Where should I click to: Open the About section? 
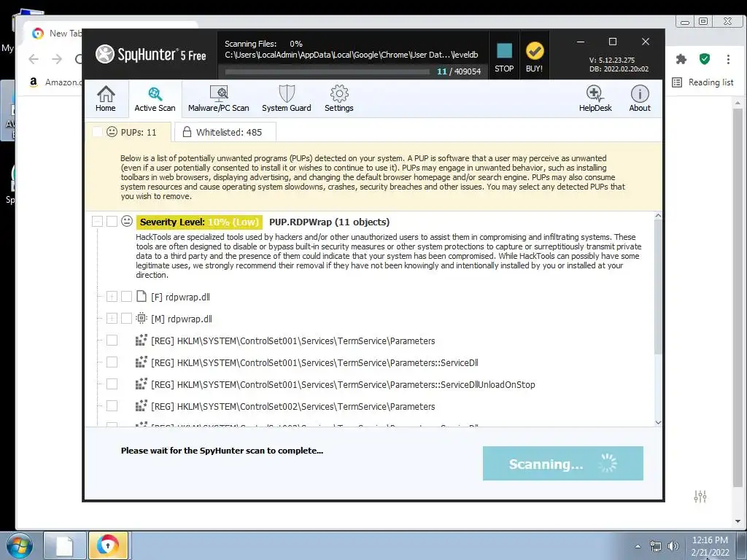coord(639,98)
